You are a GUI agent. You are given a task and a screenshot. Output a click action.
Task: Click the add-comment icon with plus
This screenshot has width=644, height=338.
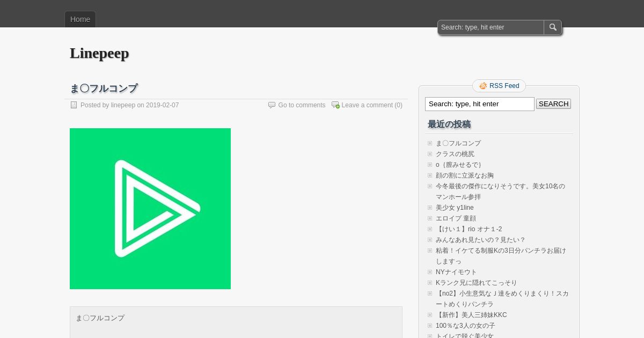pos(335,105)
